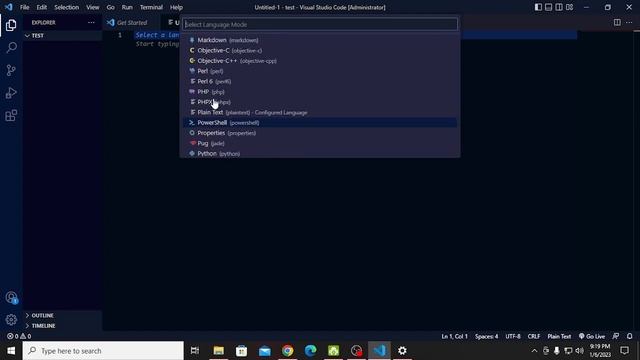Open Settings gear on the taskbar
Viewport: 640px width, 360px height.
click(x=402, y=351)
